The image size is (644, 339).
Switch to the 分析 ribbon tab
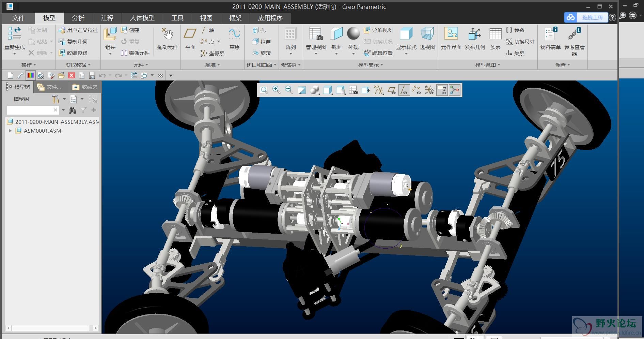[78, 18]
